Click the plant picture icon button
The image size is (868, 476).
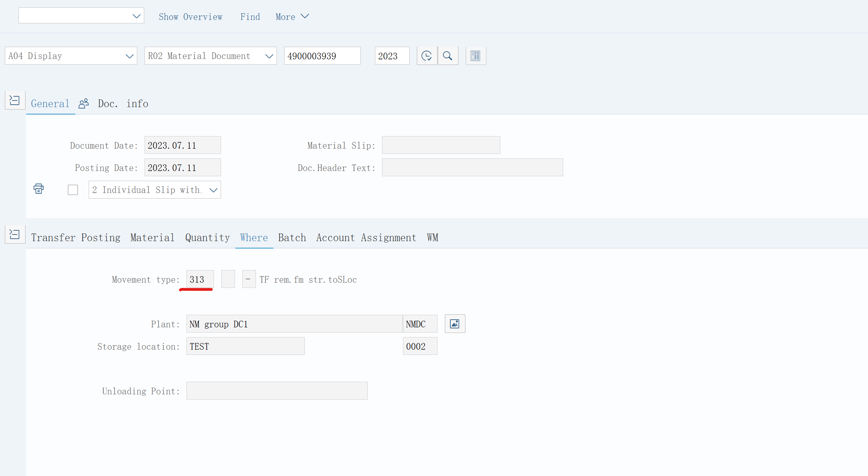(x=455, y=324)
